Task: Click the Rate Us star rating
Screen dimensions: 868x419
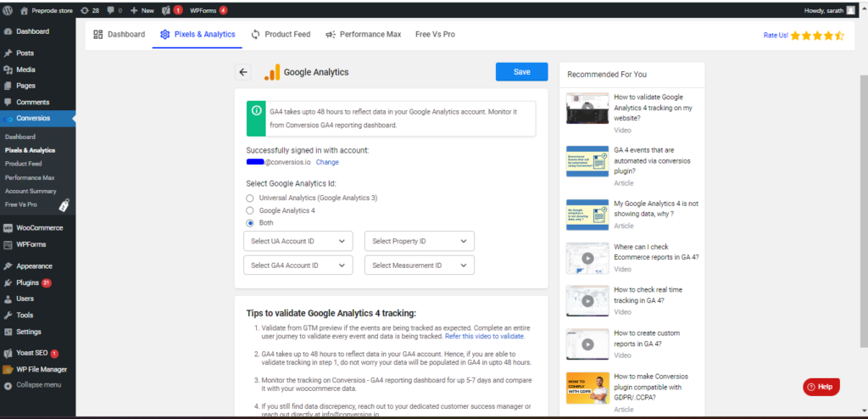Action: (x=817, y=36)
